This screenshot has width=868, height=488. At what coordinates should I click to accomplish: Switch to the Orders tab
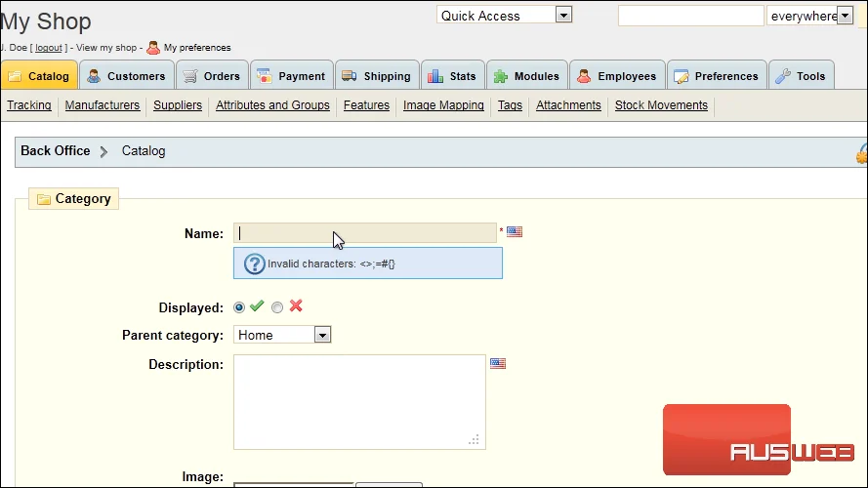click(212, 75)
